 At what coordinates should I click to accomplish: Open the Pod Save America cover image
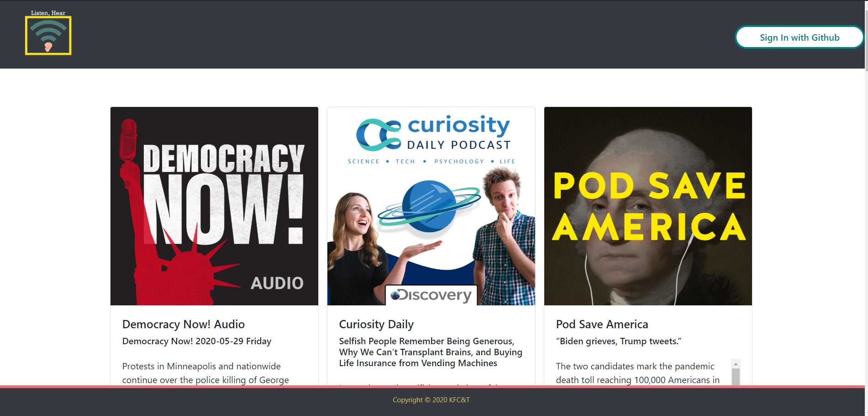point(648,206)
